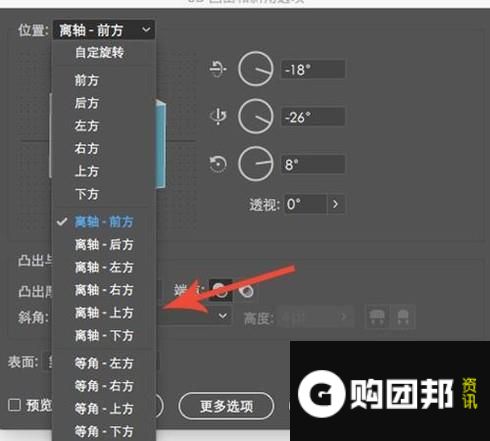490x441 pixels.
Task: Click the -18° angle input field
Action: click(313, 69)
